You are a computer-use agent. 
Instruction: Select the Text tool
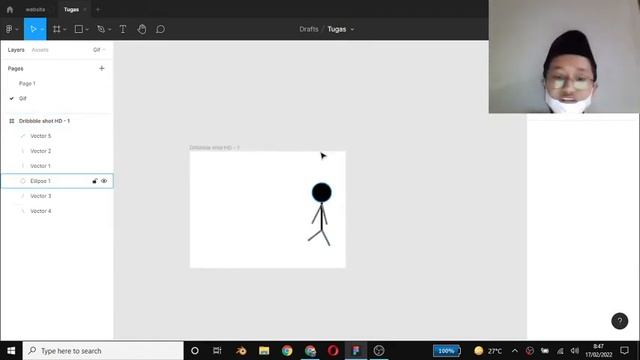[x=123, y=29]
